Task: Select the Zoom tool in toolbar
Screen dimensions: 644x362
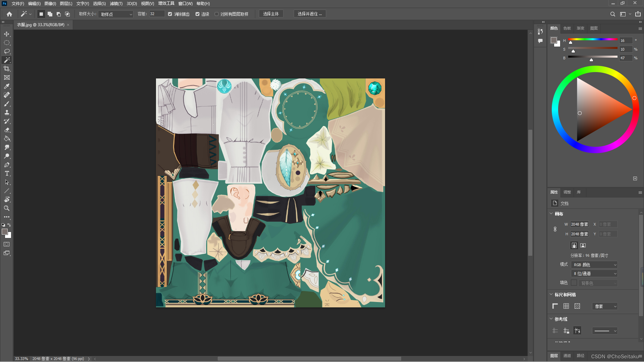Action: (7, 208)
